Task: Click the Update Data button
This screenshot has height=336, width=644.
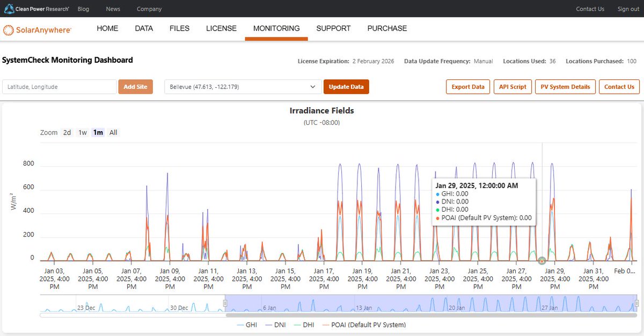Action: pos(346,87)
